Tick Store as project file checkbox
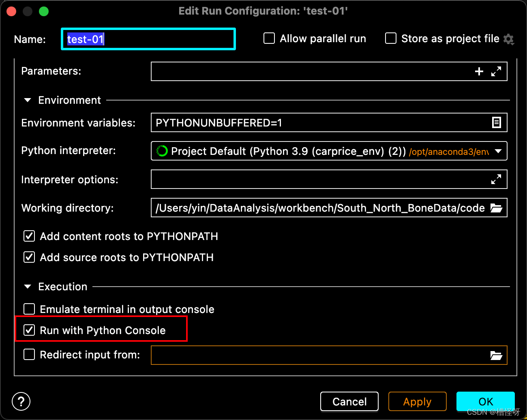The image size is (527, 420). 391,39
